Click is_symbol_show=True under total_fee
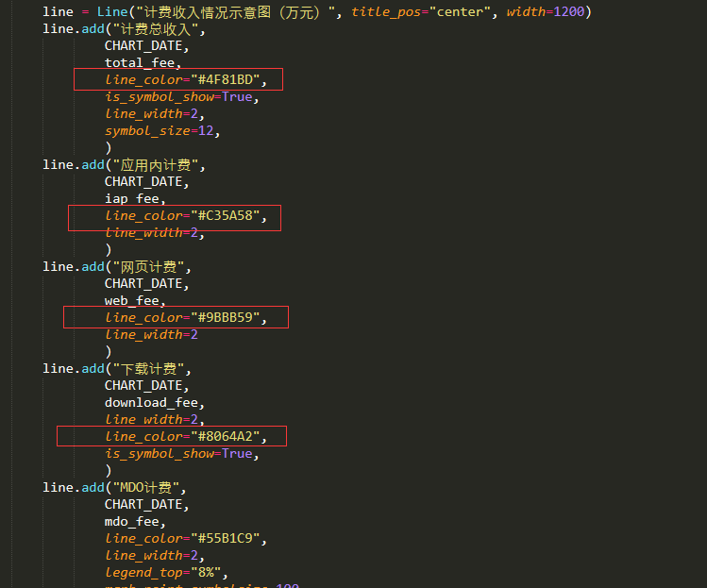Screen dimensions: 707x588 tap(178, 97)
